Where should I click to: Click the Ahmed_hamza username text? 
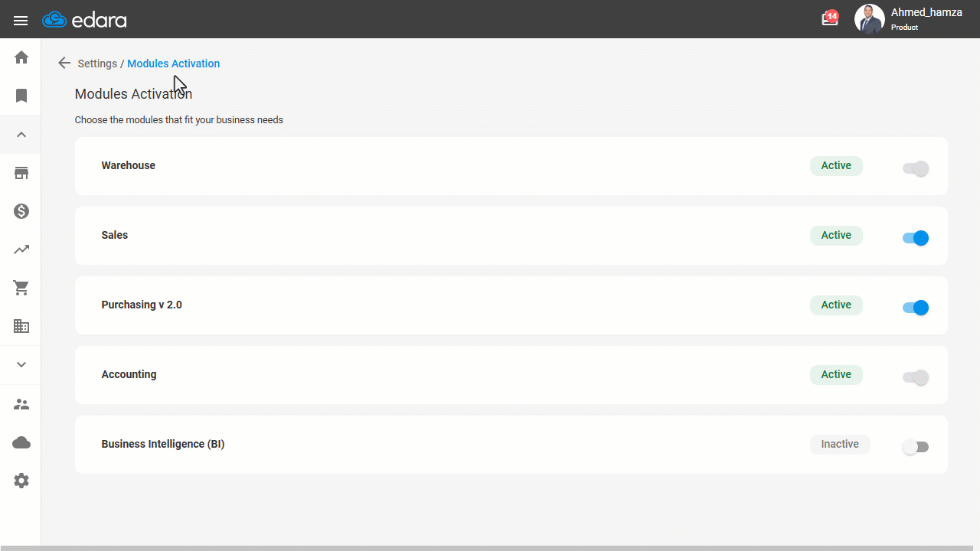[x=926, y=12]
